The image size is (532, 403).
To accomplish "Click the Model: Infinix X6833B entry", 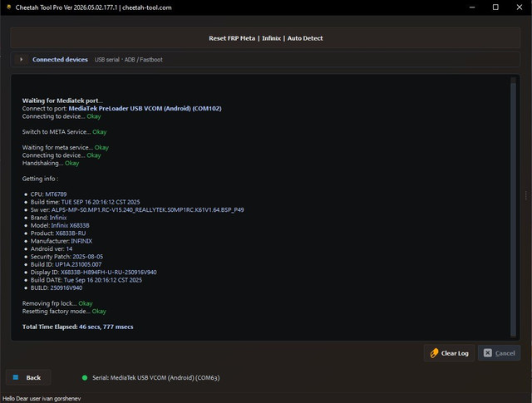I will pyautogui.click(x=60, y=225).
